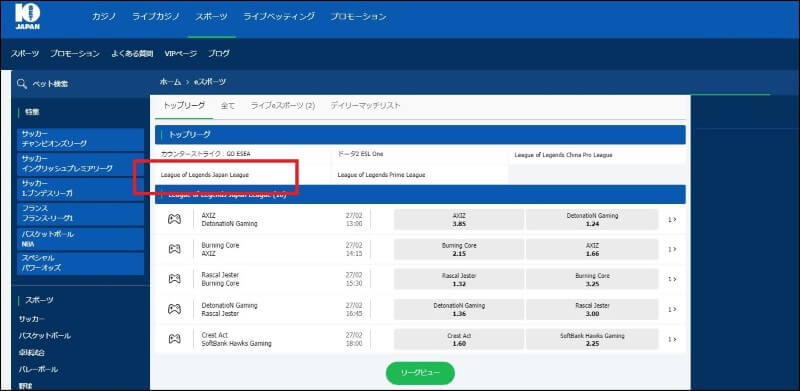Bet on Rascal Jester at 3.00
Viewport: 800px width, 391px height.
(x=592, y=309)
